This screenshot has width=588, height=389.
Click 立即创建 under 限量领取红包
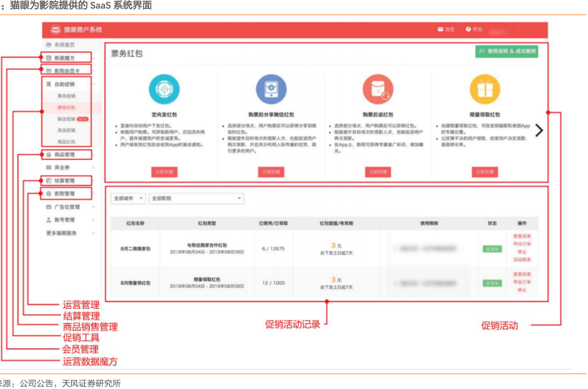tap(485, 171)
